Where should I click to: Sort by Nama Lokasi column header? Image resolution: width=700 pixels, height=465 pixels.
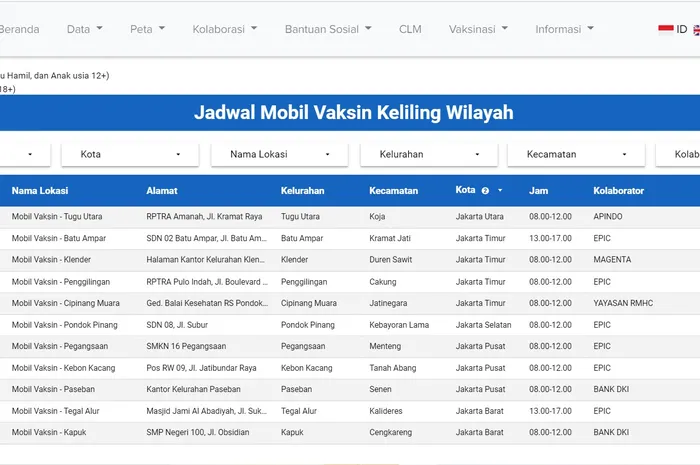coord(40,191)
